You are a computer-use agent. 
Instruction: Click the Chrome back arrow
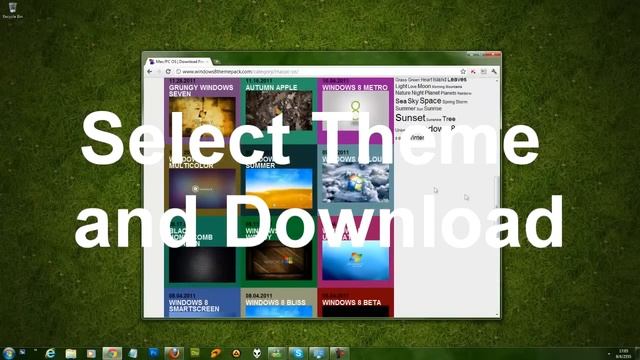[150, 71]
